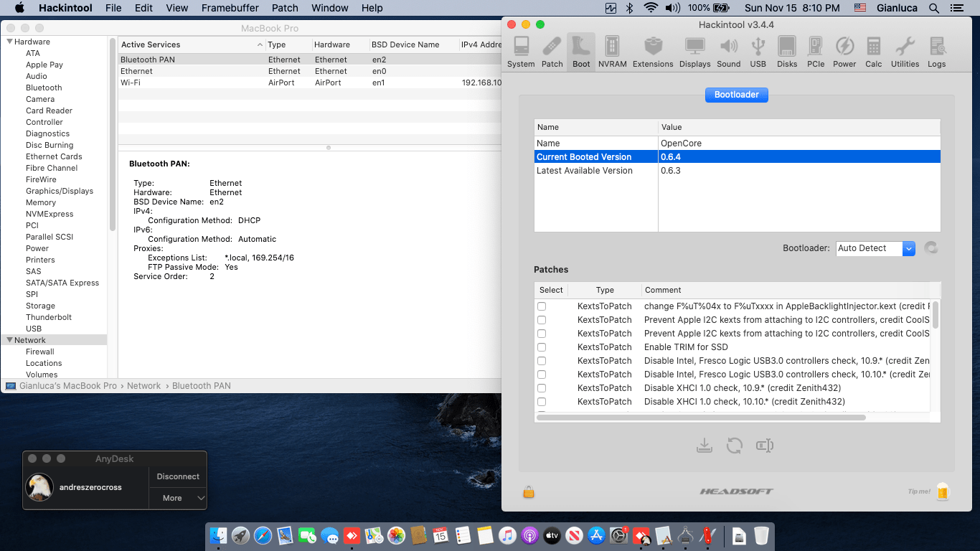Image resolution: width=980 pixels, height=551 pixels.
Task: Open the Patch menu in menu bar
Action: click(285, 8)
